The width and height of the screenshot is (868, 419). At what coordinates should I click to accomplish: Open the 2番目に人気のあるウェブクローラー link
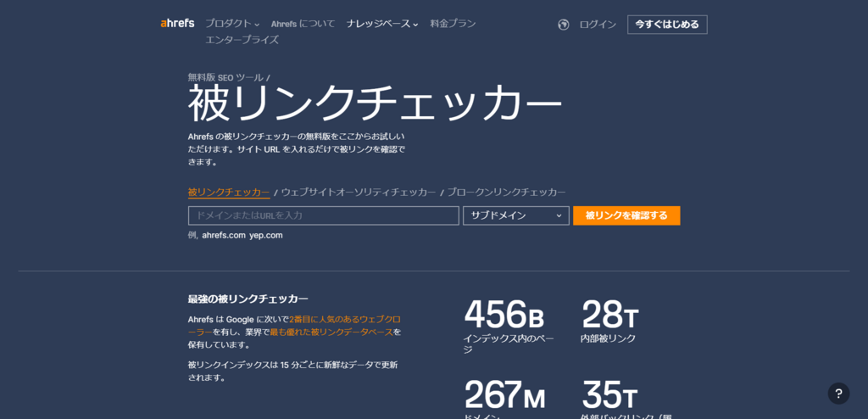click(x=344, y=319)
